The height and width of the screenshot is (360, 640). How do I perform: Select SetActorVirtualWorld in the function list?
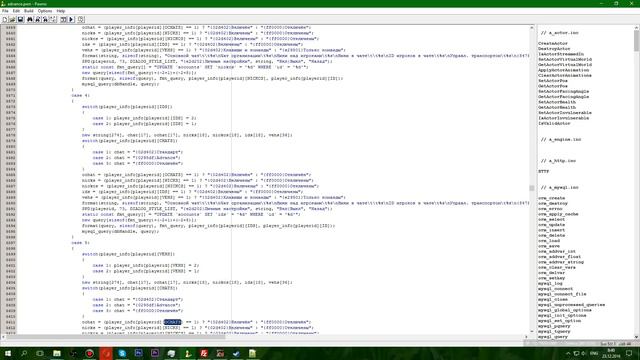tap(565, 59)
